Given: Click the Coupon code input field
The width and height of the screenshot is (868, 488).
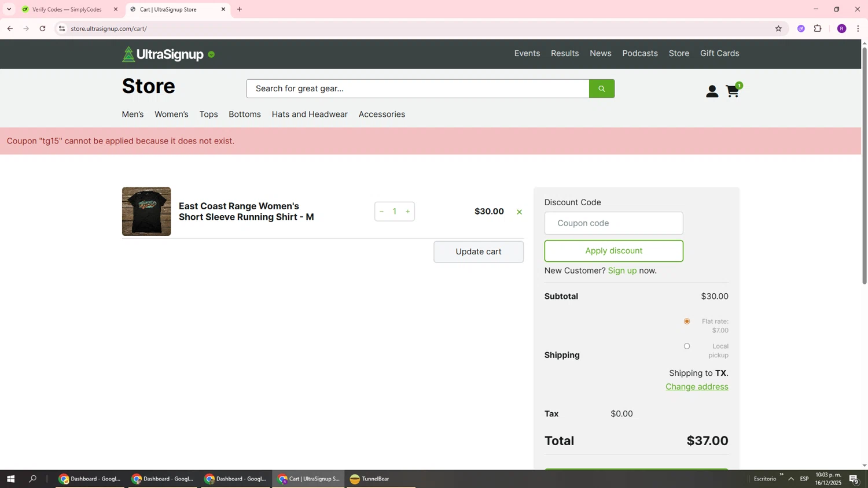Looking at the screenshot, I should (x=614, y=223).
